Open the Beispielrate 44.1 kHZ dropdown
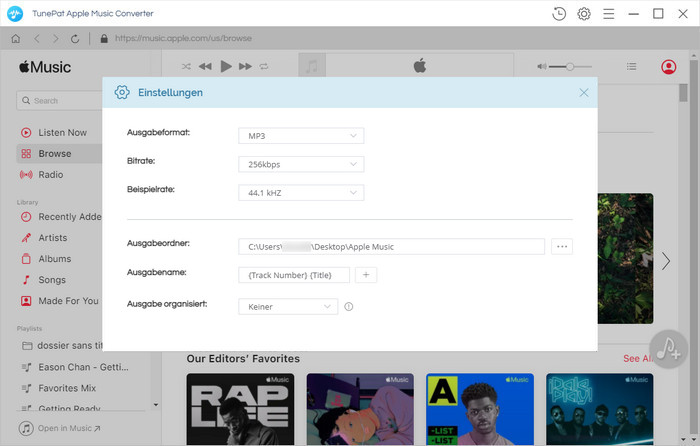The height and width of the screenshot is (446, 700). 301,193
